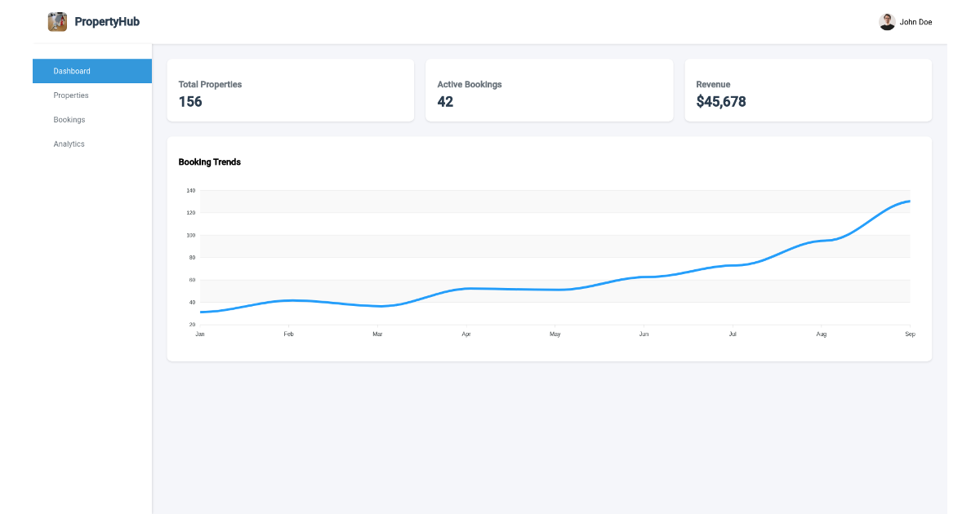The width and height of the screenshot is (980, 514).
Task: Click the chart line's Jan starting point
Action: click(201, 312)
